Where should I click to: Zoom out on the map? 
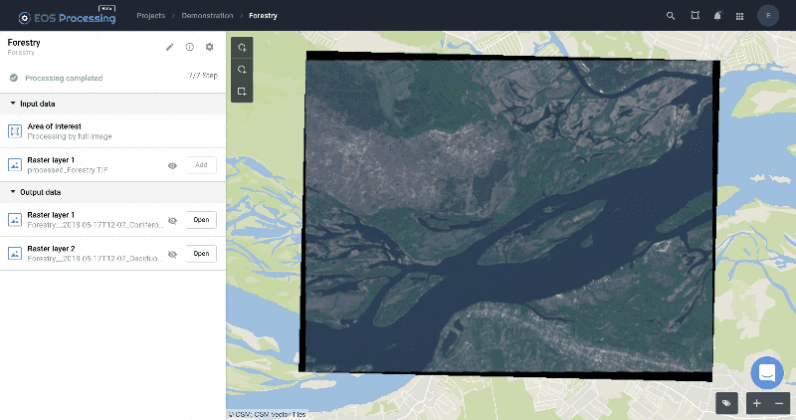[x=779, y=403]
